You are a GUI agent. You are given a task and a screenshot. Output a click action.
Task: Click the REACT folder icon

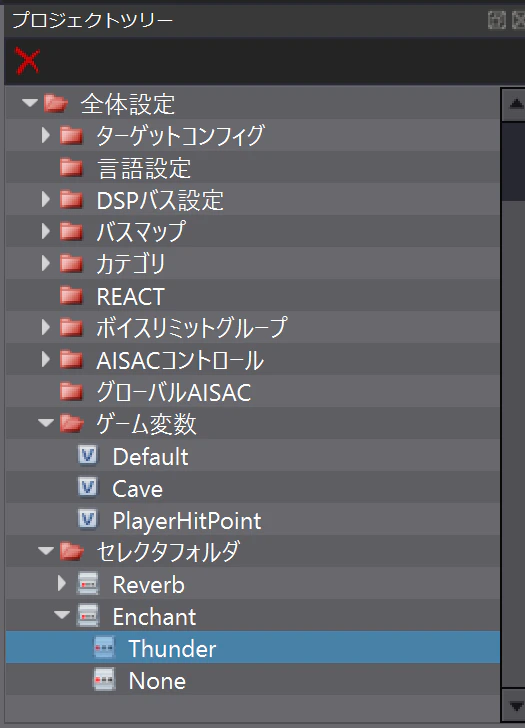[x=71, y=296]
